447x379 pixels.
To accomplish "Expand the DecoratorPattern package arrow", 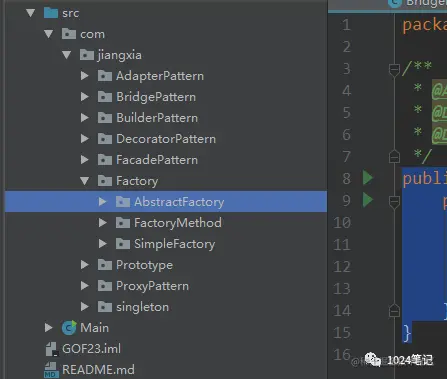I will pyautogui.click(x=85, y=139).
